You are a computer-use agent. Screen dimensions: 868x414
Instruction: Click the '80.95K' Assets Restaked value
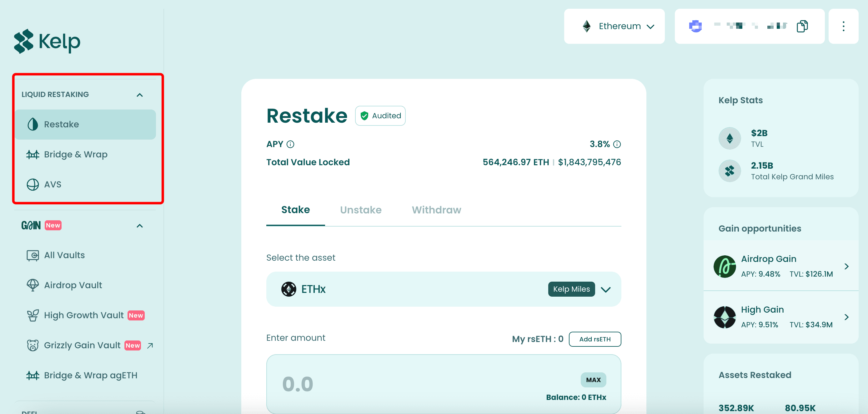point(800,408)
